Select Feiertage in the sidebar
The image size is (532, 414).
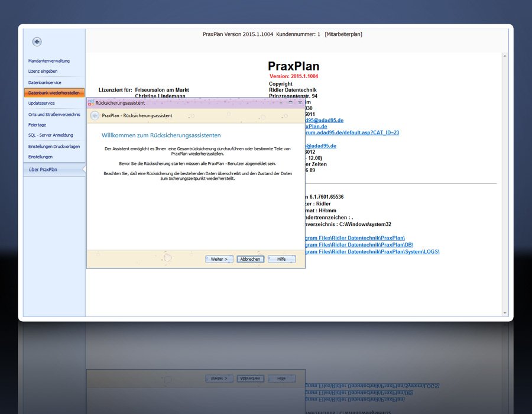coord(37,125)
